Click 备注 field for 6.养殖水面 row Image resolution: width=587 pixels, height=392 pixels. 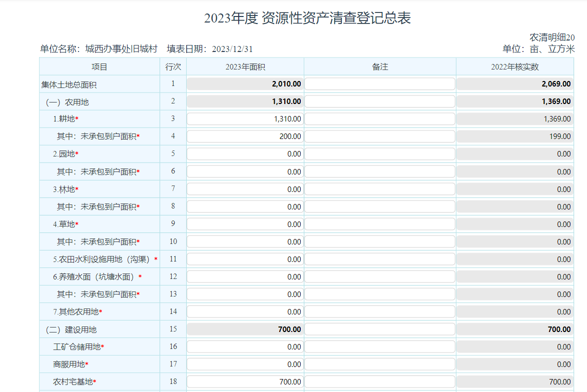[x=380, y=277]
